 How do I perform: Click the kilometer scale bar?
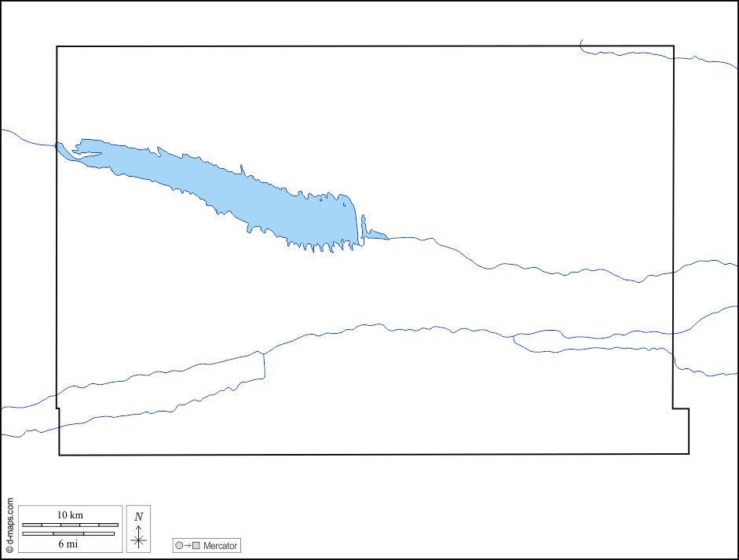click(x=70, y=525)
